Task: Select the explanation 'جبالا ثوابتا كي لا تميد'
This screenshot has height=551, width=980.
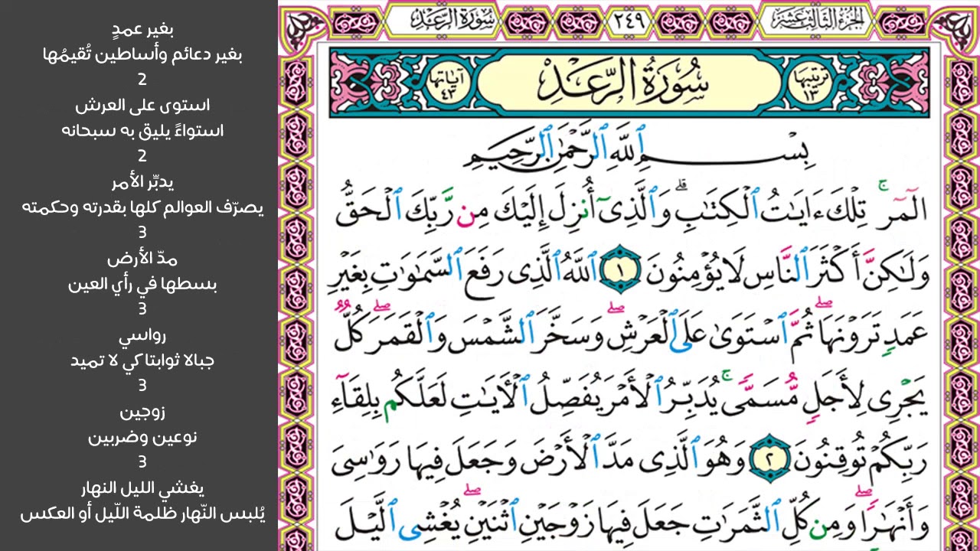Action: (x=142, y=360)
